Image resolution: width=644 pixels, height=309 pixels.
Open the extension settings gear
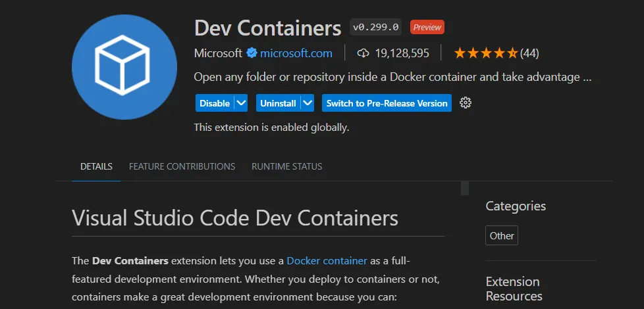pyautogui.click(x=466, y=103)
